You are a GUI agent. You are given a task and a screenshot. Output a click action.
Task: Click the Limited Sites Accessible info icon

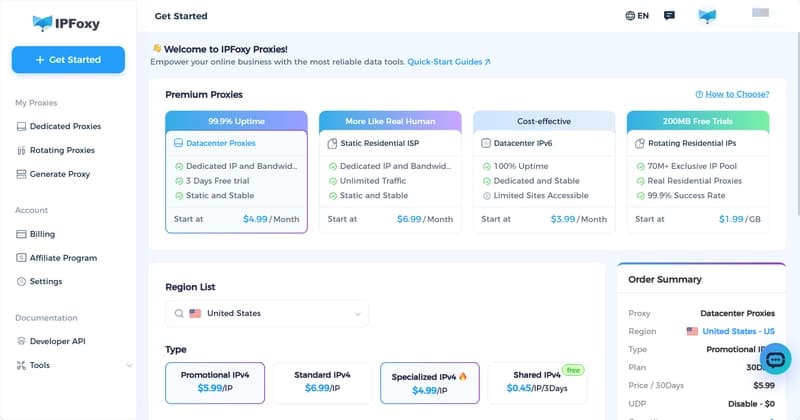tap(487, 195)
